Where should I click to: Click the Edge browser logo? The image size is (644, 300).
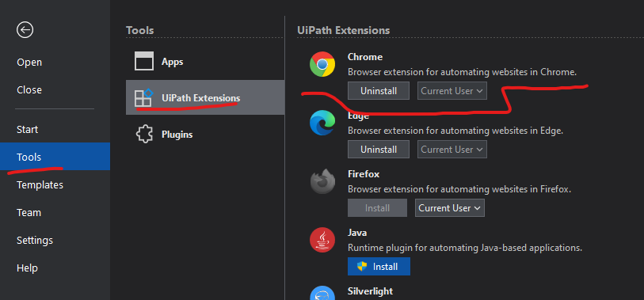click(322, 123)
